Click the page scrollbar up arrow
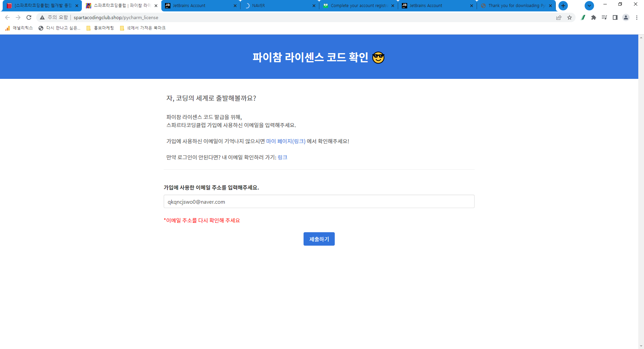This screenshot has height=349, width=644. [641, 37]
